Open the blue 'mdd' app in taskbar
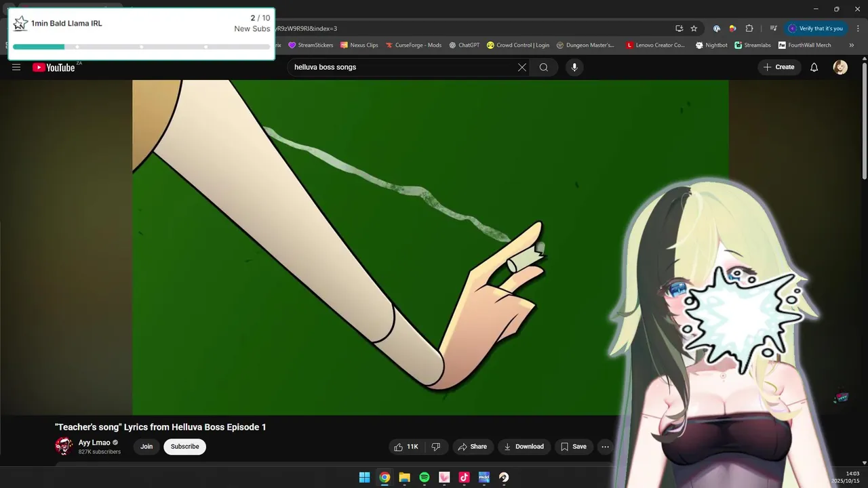The height and width of the screenshot is (488, 868). tap(484, 477)
